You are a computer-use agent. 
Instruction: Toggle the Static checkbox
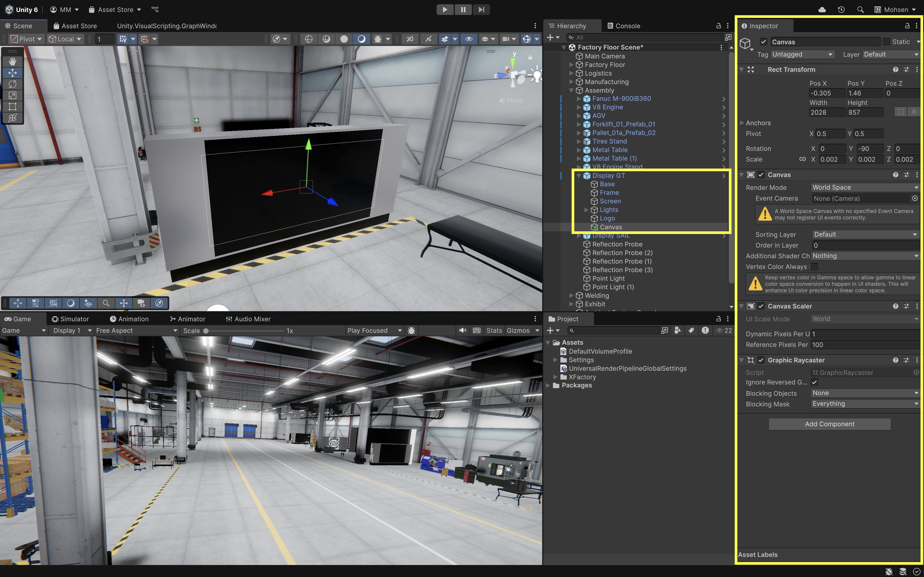(887, 42)
